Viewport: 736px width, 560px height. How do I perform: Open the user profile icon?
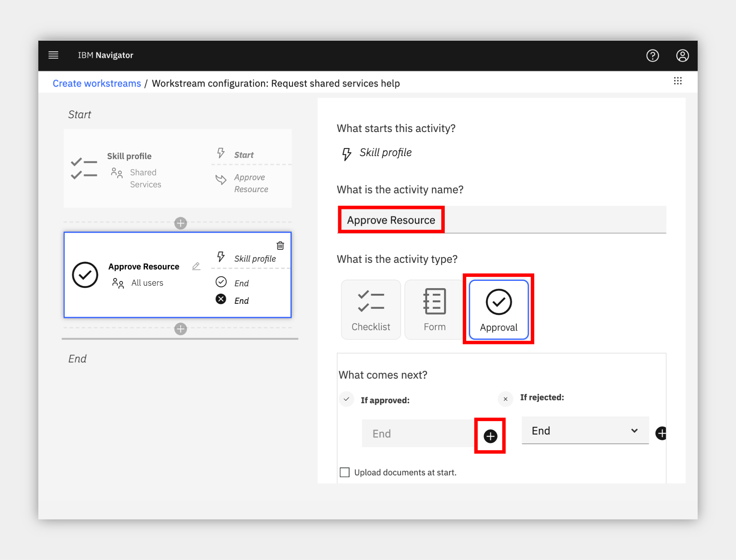pos(682,56)
